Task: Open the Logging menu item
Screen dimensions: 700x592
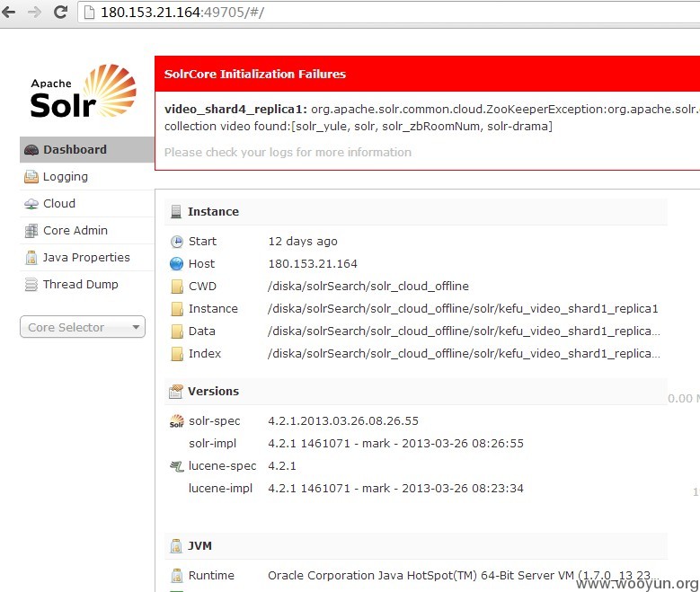Action: click(x=87, y=177)
